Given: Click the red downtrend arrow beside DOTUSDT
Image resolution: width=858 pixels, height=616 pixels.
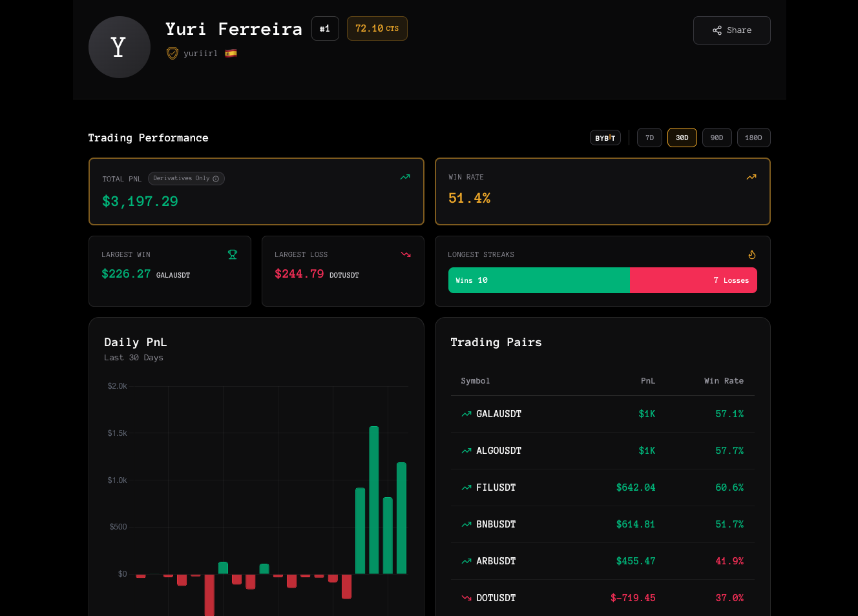Looking at the screenshot, I should point(466,597).
